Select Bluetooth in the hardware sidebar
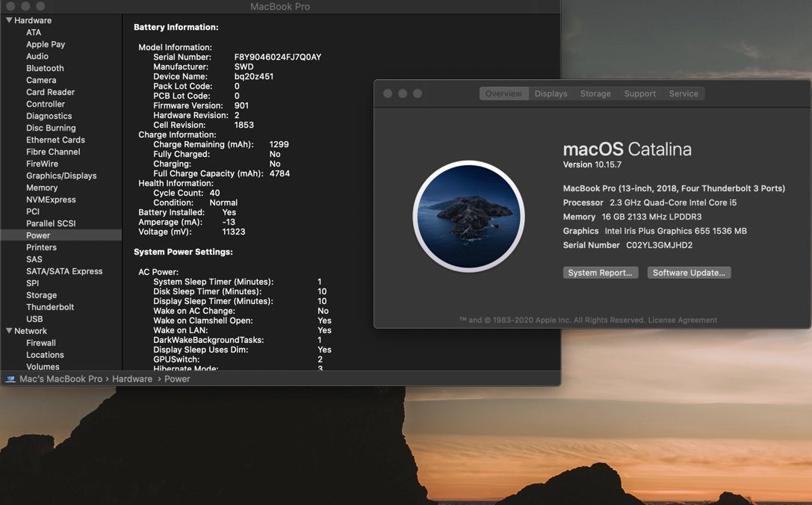Image resolution: width=812 pixels, height=505 pixels. [45, 68]
